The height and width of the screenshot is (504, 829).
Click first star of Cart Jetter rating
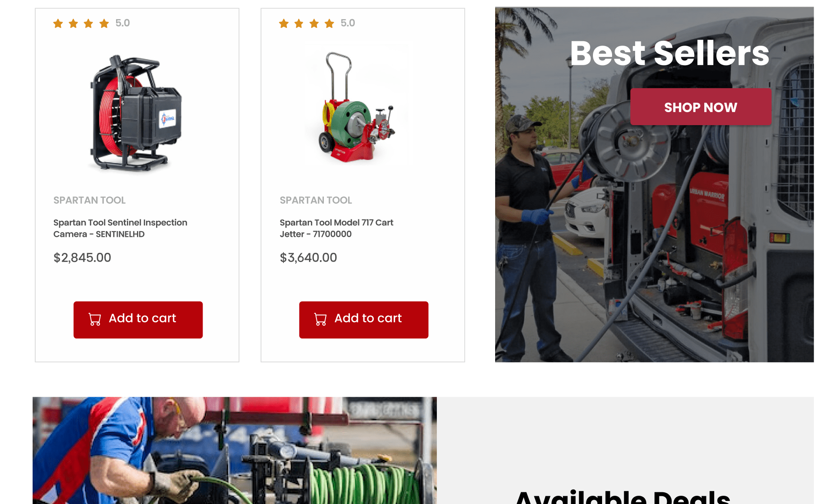tap(284, 23)
